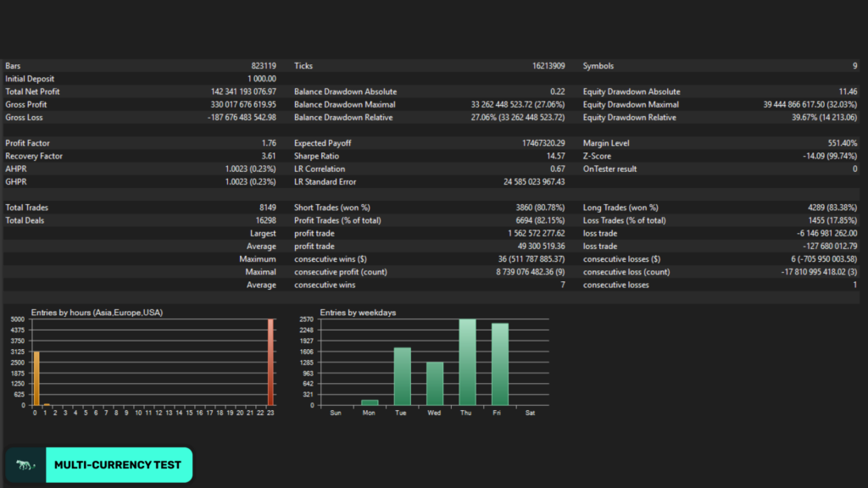868x488 pixels.
Task: Click the average profit trade value 49 300 519.36
Action: 542,247
